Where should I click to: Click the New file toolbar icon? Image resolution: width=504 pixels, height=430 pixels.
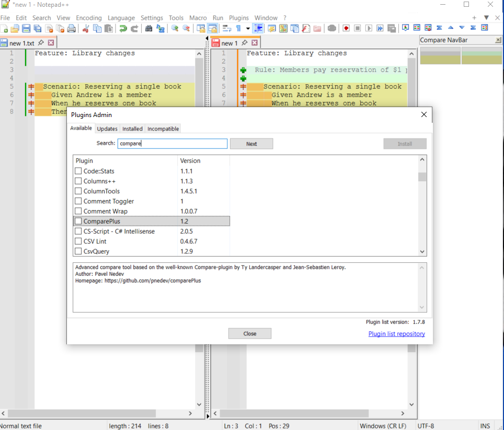(x=4, y=28)
